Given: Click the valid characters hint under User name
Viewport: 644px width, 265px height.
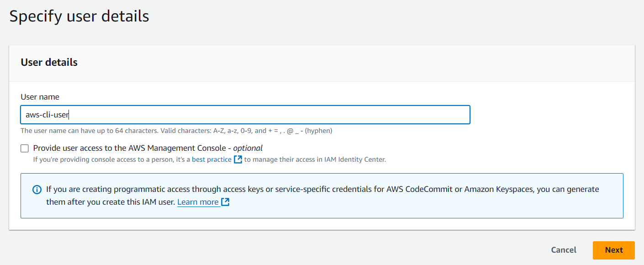Looking at the screenshot, I should 176,131.
